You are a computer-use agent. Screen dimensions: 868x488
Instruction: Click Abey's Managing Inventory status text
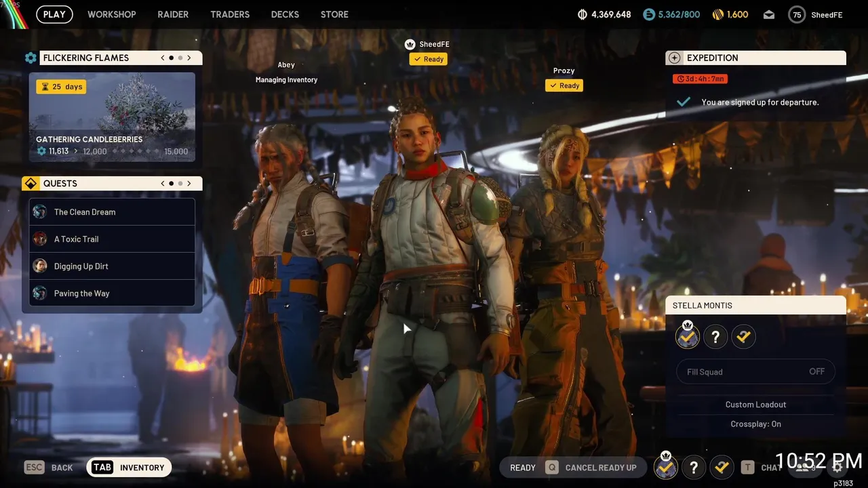(x=286, y=80)
